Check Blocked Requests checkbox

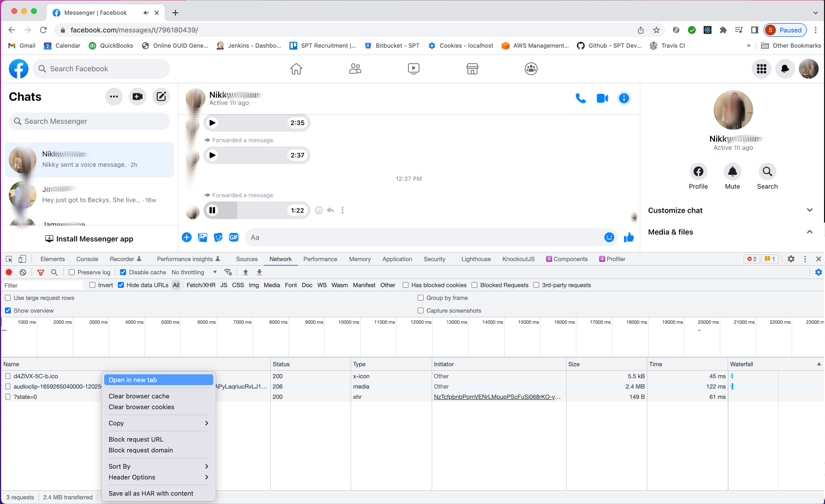(x=475, y=285)
